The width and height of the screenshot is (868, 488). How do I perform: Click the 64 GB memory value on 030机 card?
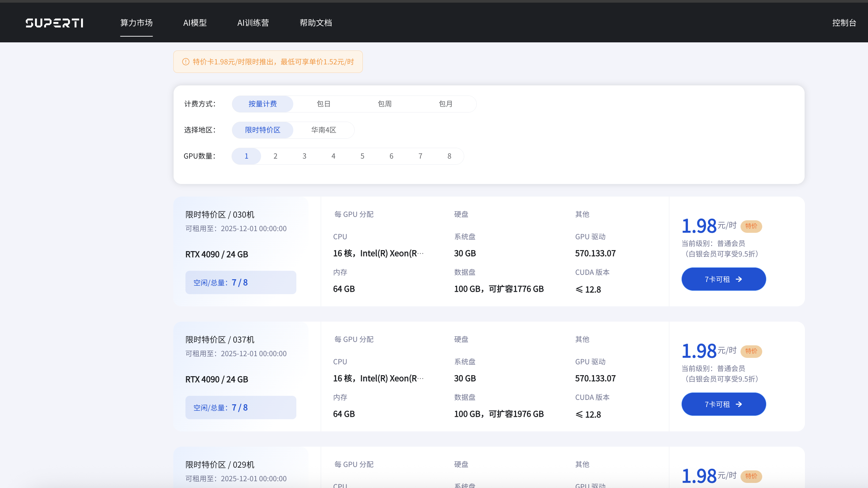(x=344, y=289)
